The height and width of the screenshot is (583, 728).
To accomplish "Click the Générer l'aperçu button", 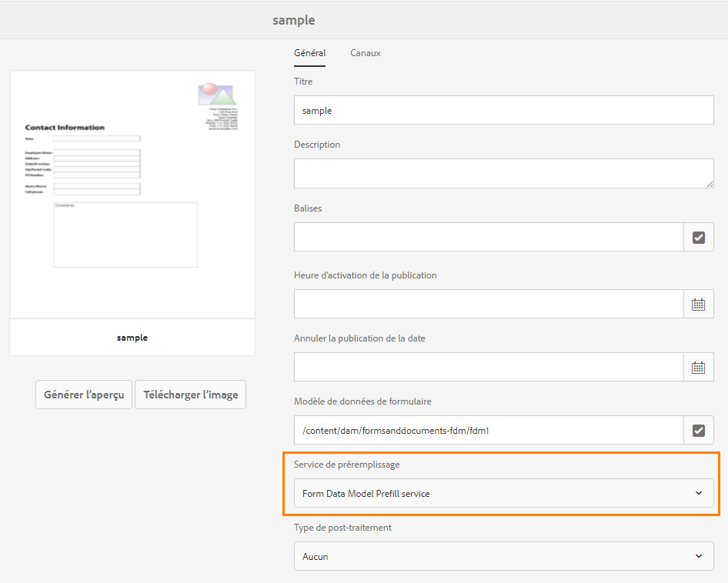I will click(x=84, y=395).
